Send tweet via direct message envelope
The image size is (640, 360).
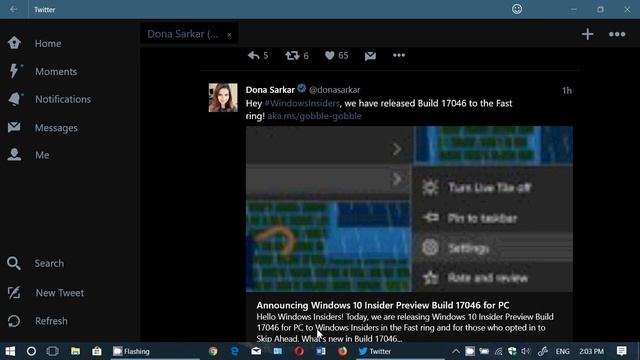[x=370, y=56]
